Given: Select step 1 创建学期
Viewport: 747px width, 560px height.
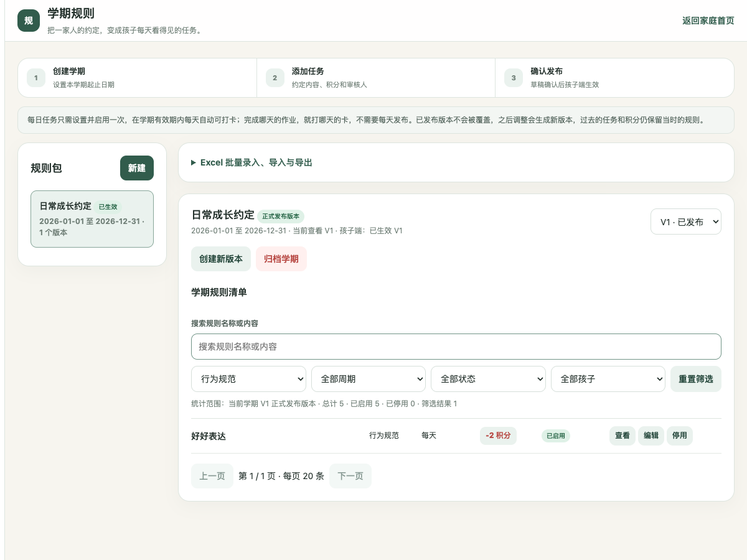Looking at the screenshot, I should coord(137,78).
